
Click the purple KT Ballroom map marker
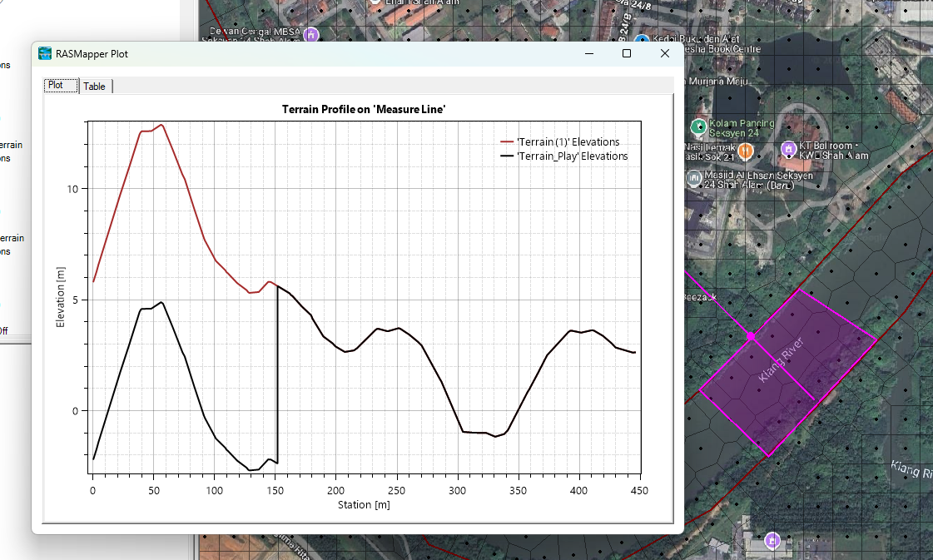pos(789,150)
